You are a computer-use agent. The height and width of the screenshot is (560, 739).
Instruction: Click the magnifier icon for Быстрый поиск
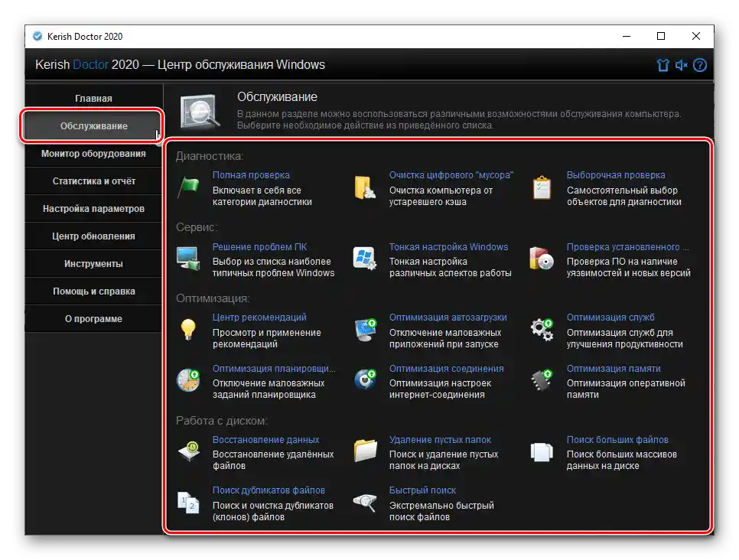click(x=365, y=503)
